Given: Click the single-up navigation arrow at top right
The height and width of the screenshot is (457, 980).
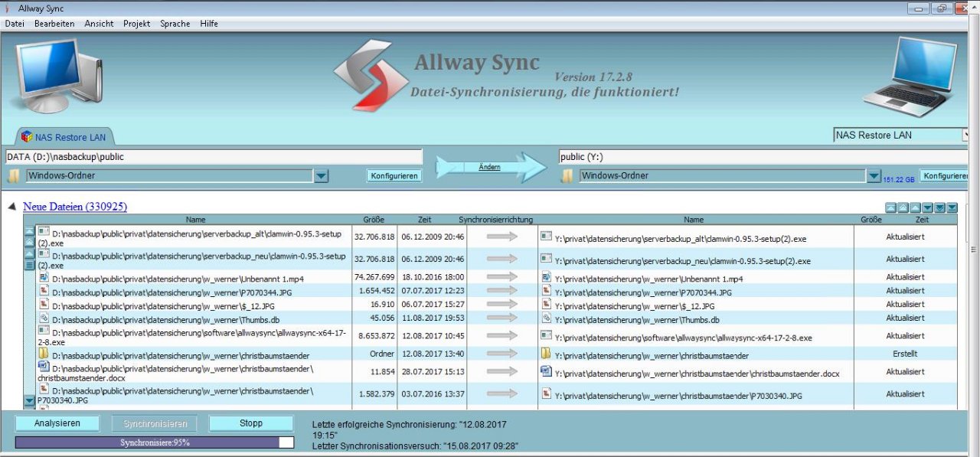Looking at the screenshot, I should pos(915,207).
